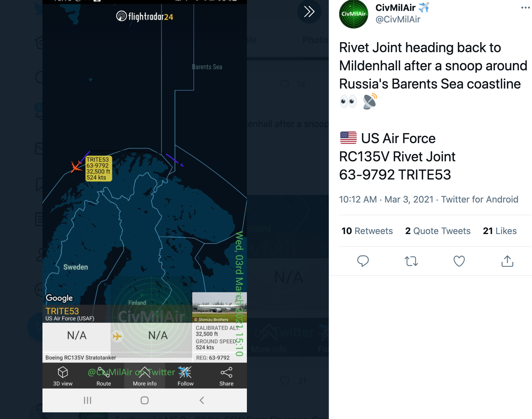
Task: Click the Google logo on the map
Action: click(x=59, y=298)
